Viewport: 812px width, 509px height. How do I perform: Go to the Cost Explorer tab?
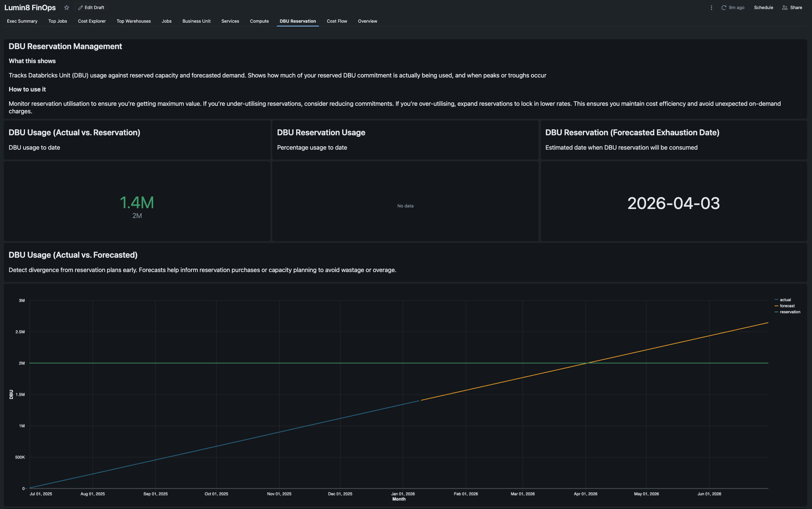click(x=92, y=21)
